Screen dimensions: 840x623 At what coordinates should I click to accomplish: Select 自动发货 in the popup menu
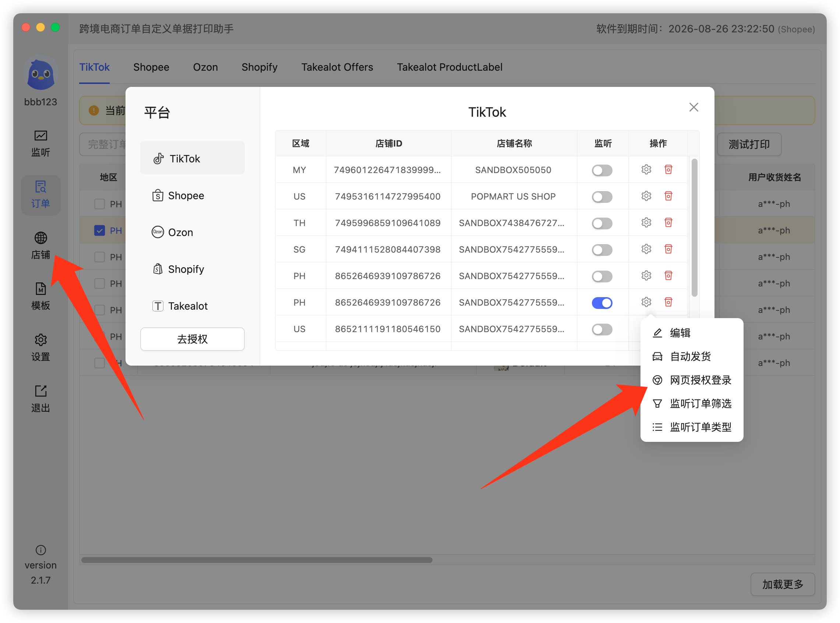[x=692, y=356]
